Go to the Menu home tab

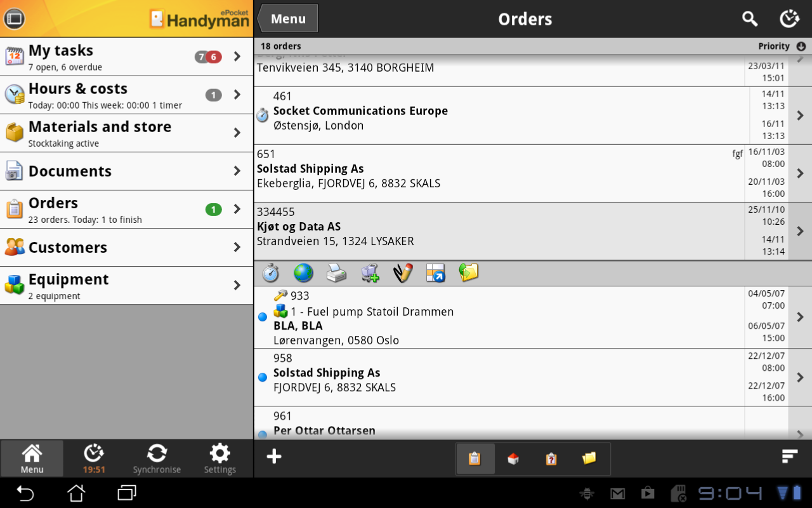(32, 458)
